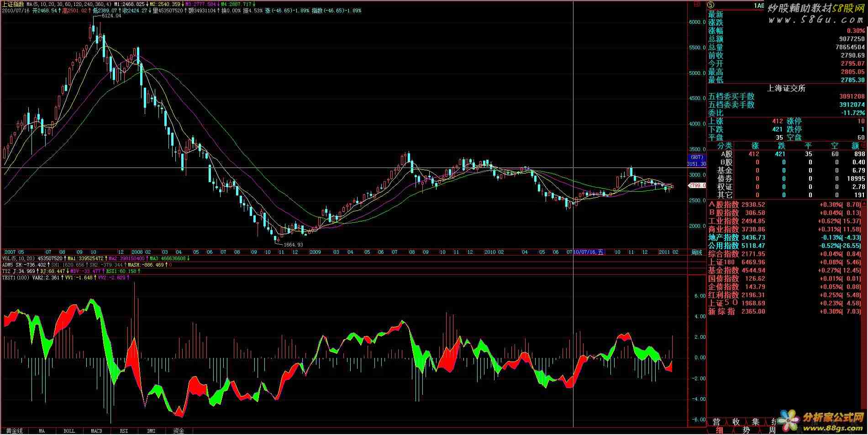
Task: Click the 权证 category row
Action: tap(787, 187)
